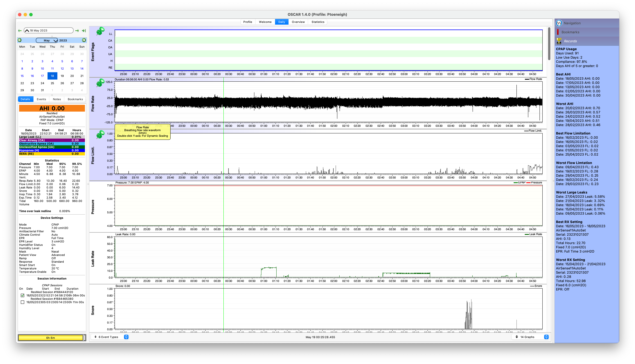The width and height of the screenshot is (635, 364).
Task: Open Bookmarks via red ribbon icon
Action: pyautogui.click(x=558, y=32)
